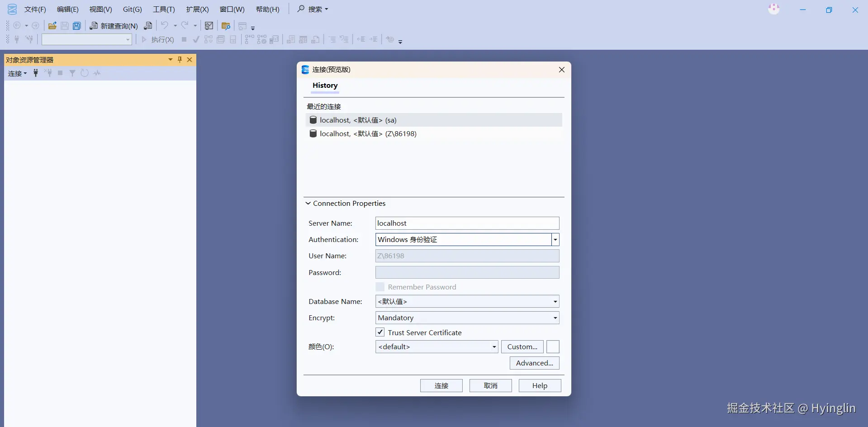Click the color preview swatch beside Custom...
The width and height of the screenshot is (868, 427).
click(x=553, y=346)
